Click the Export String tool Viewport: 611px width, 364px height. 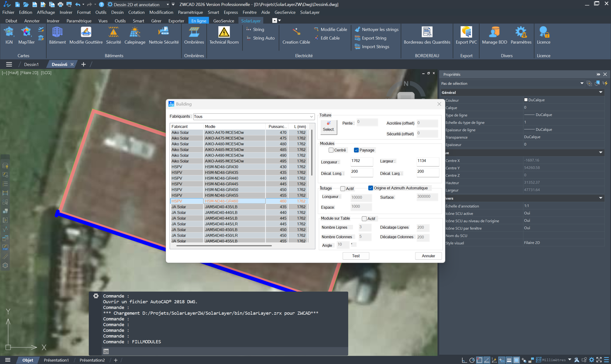(371, 38)
